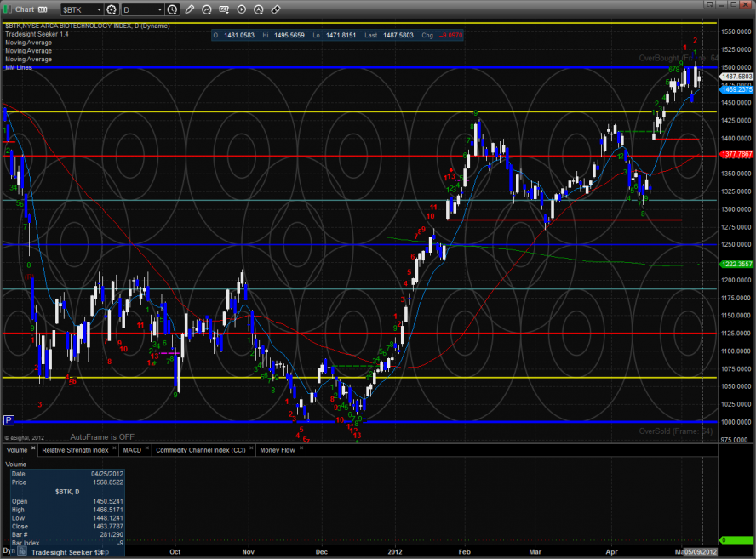The width and height of the screenshot is (756, 559).
Task: Close the Money Flow tab
Action: (304, 449)
